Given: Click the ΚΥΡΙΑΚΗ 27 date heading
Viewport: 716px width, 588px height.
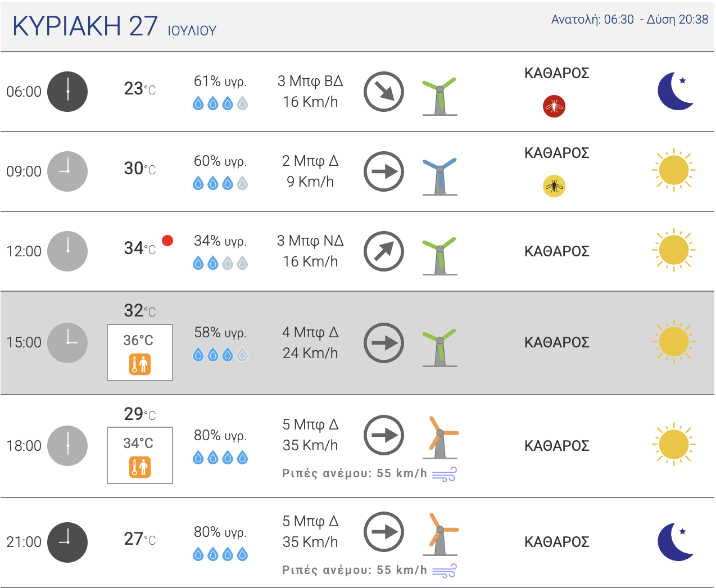Looking at the screenshot, I should pyautogui.click(x=85, y=26).
